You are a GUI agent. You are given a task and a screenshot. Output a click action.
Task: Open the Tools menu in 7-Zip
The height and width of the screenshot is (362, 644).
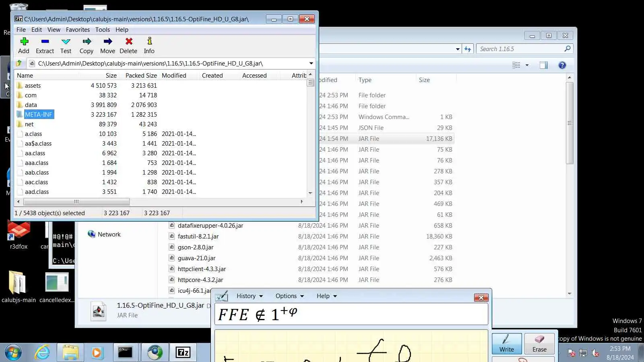[x=103, y=30]
